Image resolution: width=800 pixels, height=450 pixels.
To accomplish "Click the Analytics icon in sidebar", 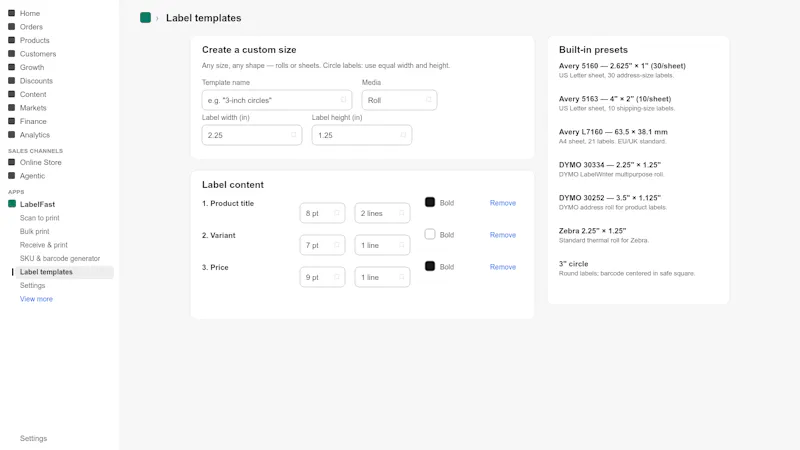I will [11, 135].
